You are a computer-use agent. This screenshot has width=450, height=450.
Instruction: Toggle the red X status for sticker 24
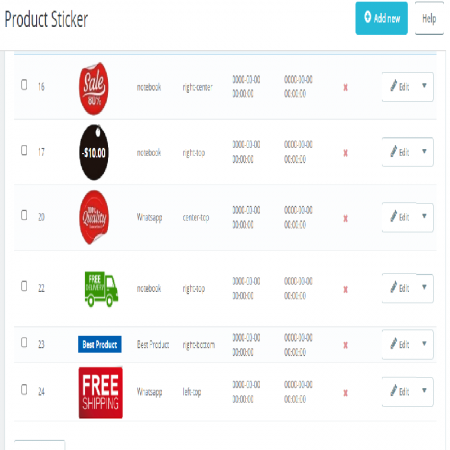(x=346, y=393)
